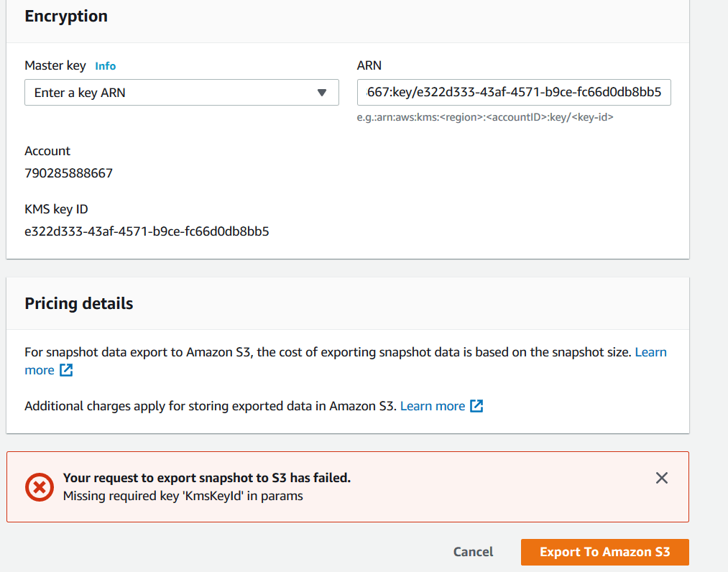
Task: Open the Master key dropdown
Action: click(x=182, y=92)
